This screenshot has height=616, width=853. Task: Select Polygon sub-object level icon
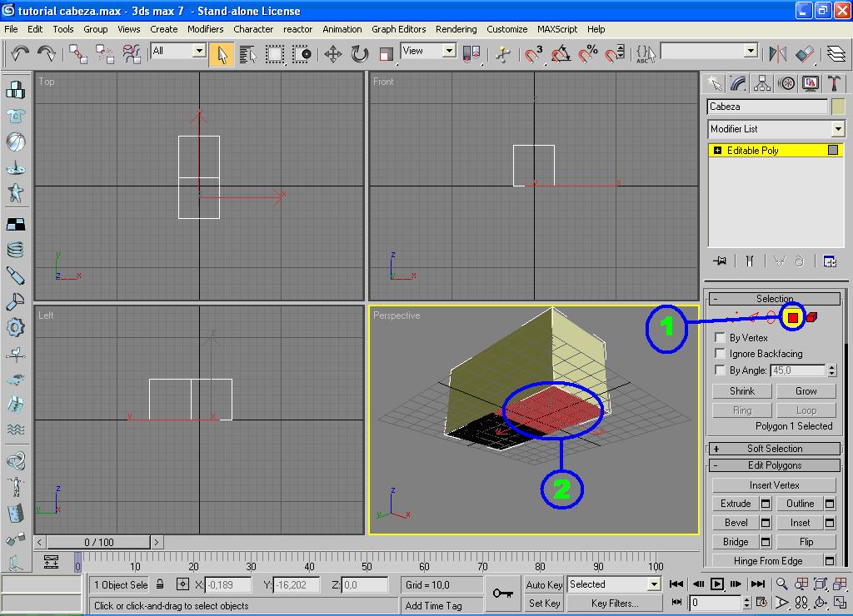[793, 317]
